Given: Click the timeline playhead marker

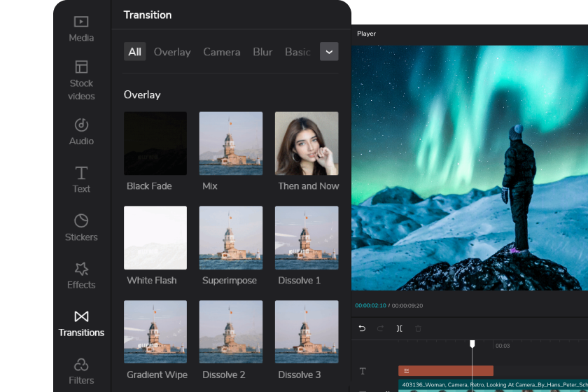Looking at the screenshot, I should click(472, 344).
